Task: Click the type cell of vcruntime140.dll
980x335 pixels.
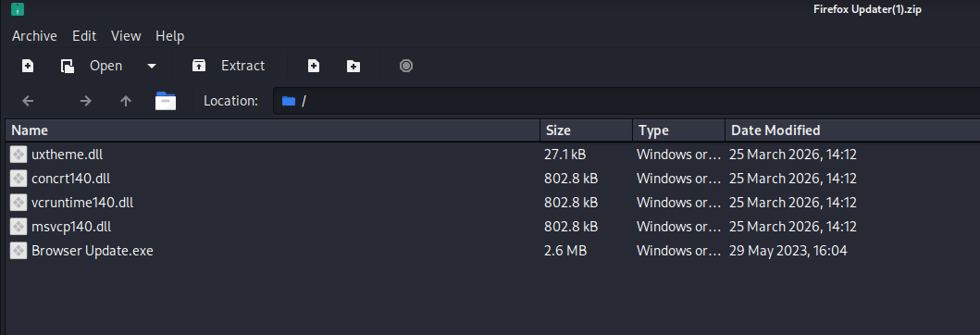Action: (678, 203)
